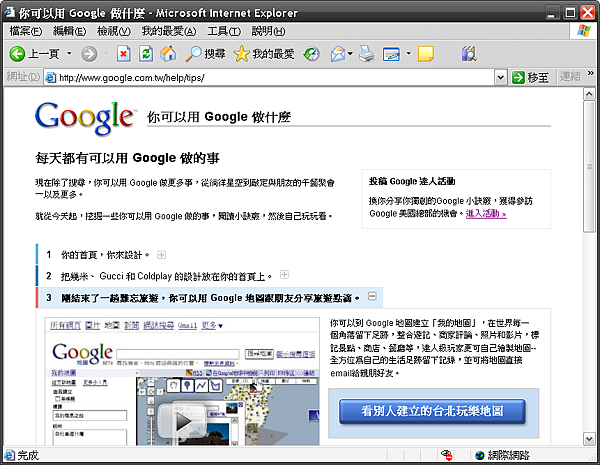
Task: Click the 每天都有可以用 Google 做的事 heading
Action: coord(127,158)
